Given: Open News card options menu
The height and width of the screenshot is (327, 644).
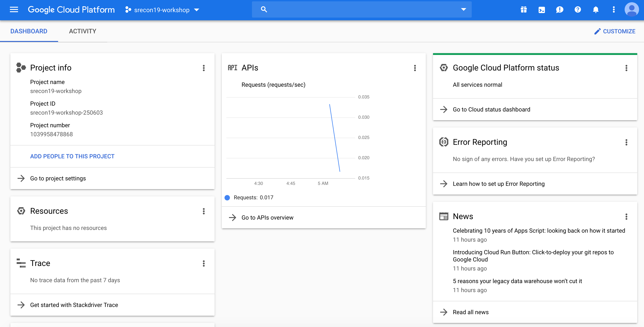Looking at the screenshot, I should tap(626, 216).
